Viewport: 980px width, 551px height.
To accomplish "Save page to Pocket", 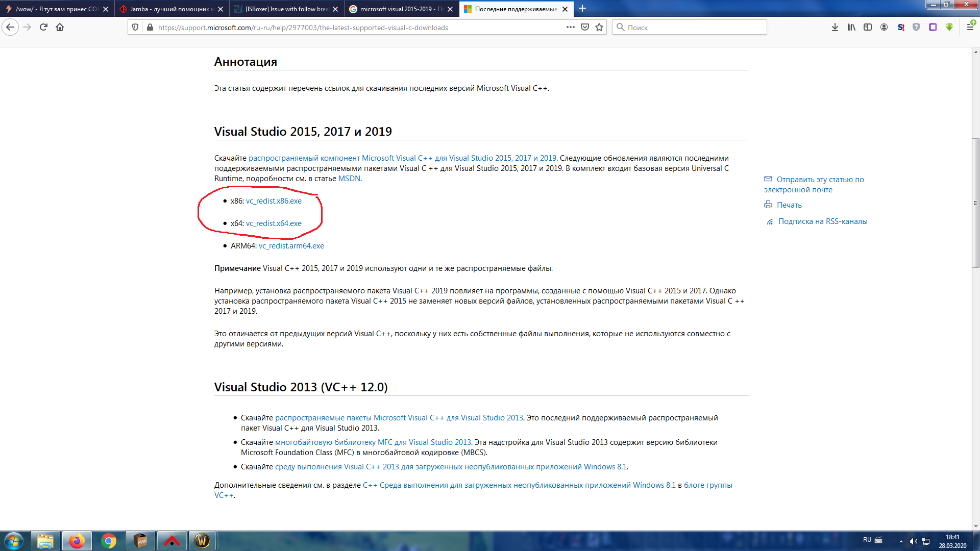I will pyautogui.click(x=585, y=28).
